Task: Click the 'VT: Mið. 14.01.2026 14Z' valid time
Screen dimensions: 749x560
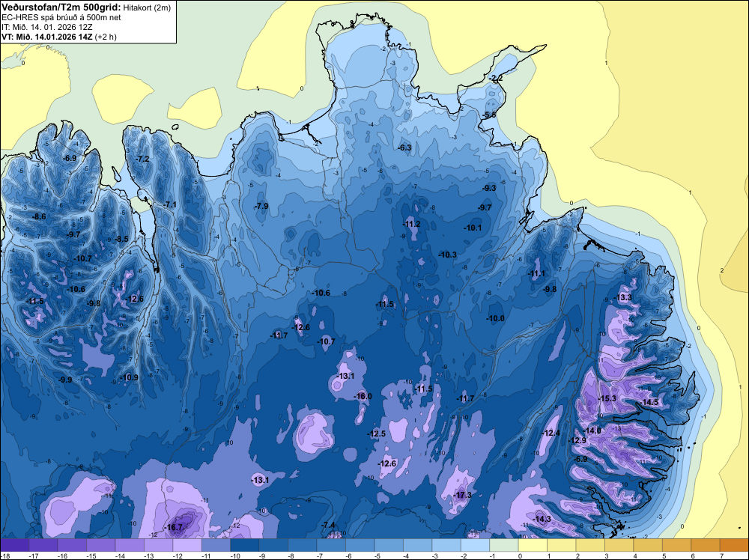Action: 46,37
